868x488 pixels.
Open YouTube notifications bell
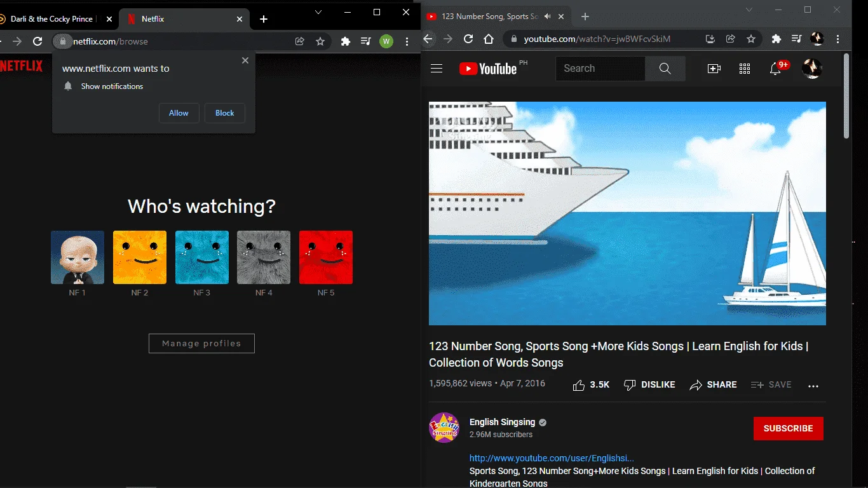[x=775, y=69]
